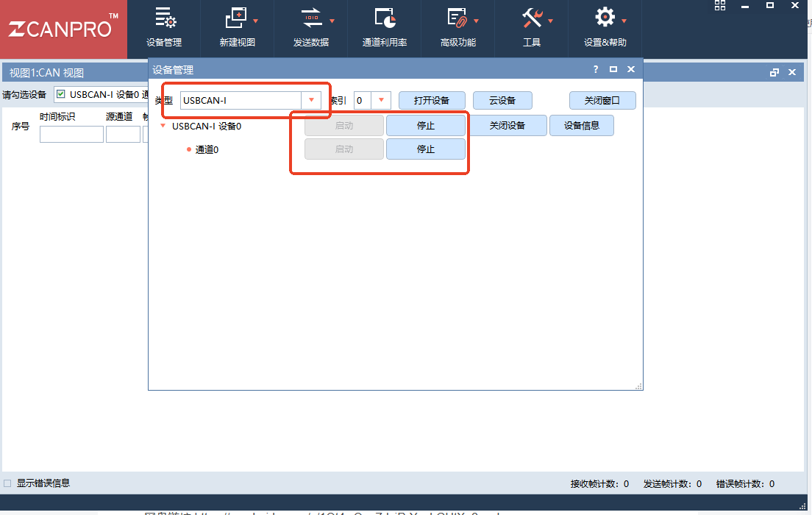Click the 打开设备 button

pos(432,101)
